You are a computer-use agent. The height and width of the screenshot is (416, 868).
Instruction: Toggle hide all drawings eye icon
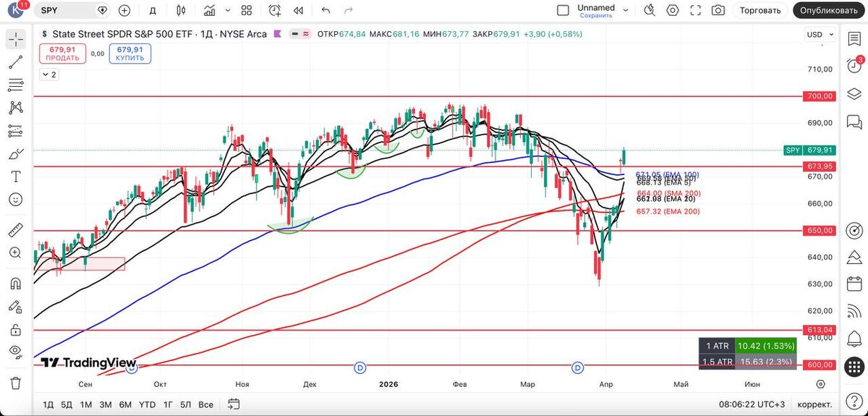pyautogui.click(x=15, y=352)
